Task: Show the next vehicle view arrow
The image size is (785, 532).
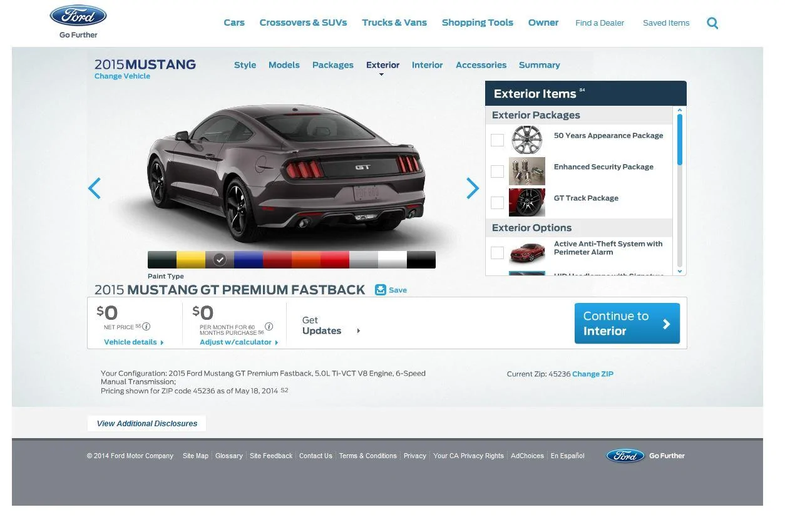Action: (x=473, y=188)
